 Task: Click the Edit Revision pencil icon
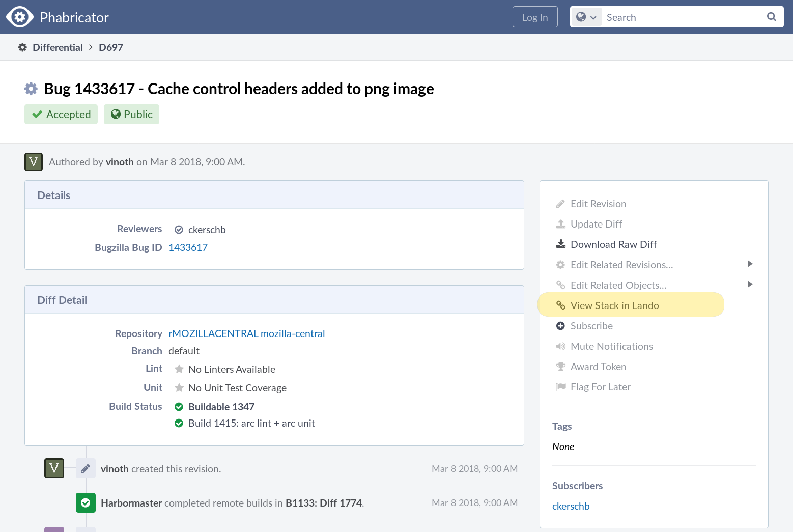[560, 204]
